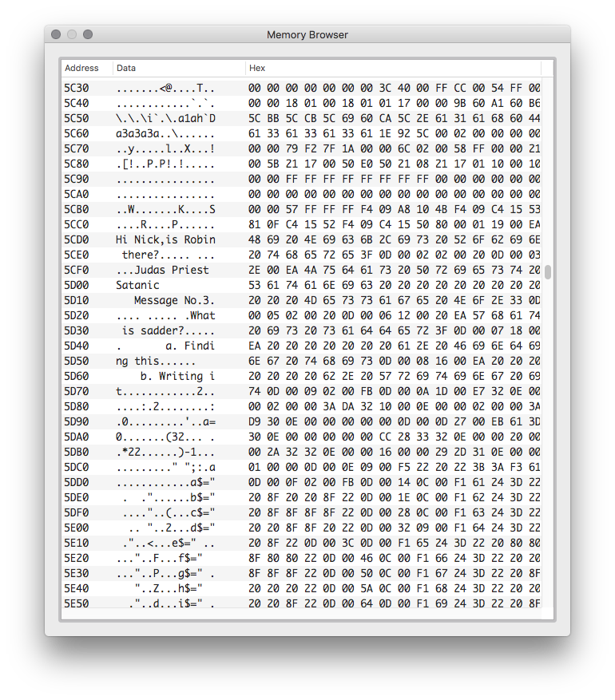Select hex bytes of row 5CA0
Image resolution: width=615 pixels, height=700 pixels.
pos(395,194)
